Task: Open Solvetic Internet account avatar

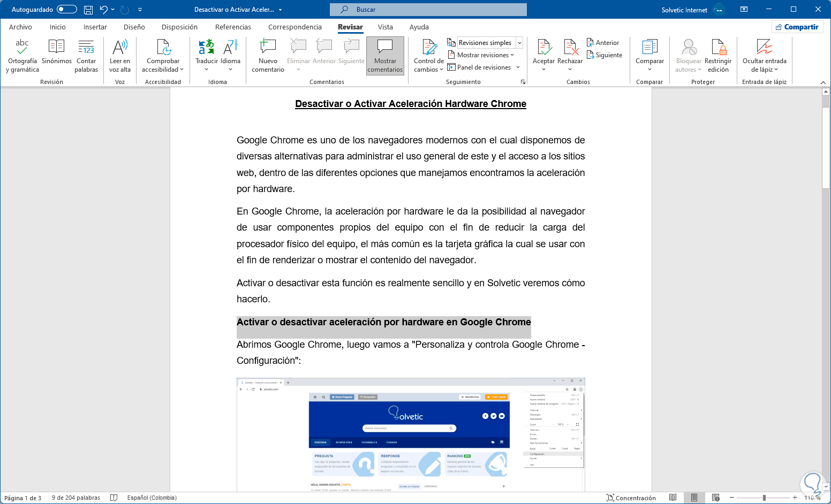Action: [x=719, y=10]
